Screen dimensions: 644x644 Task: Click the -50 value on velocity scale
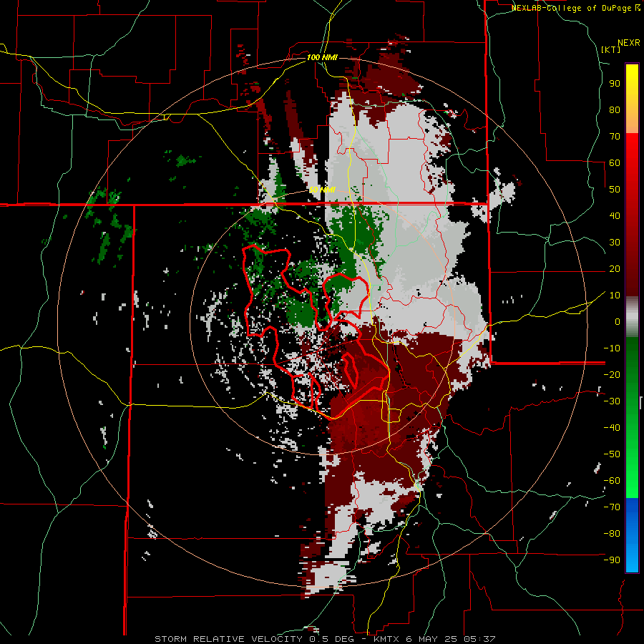point(612,454)
